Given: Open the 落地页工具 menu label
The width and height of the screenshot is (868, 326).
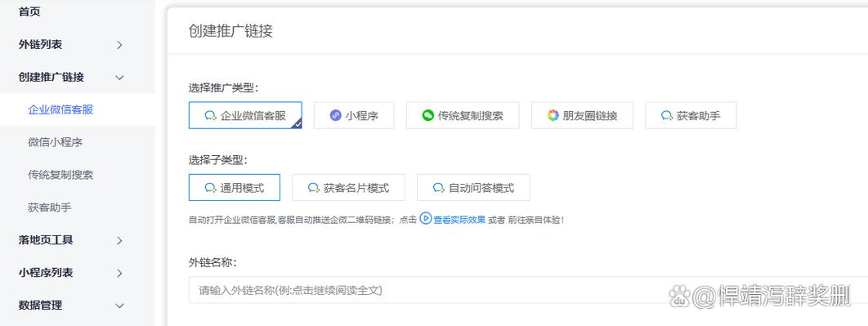Looking at the screenshot, I should (46, 240).
